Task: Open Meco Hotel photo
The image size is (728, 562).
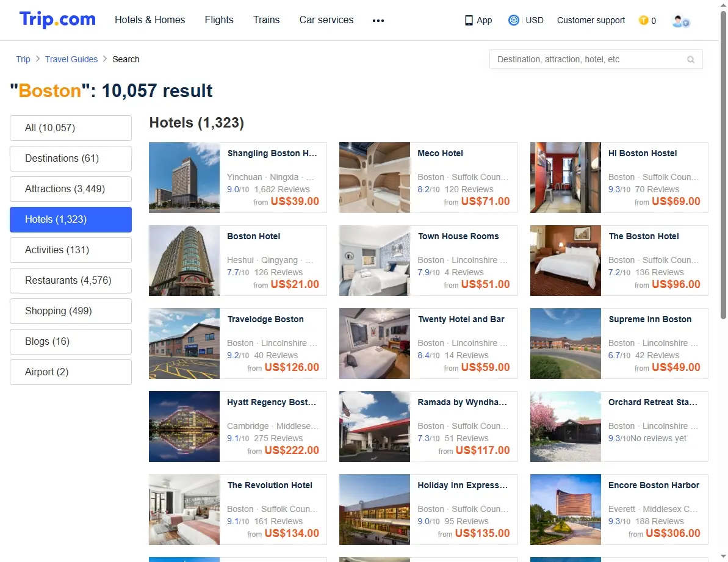Action: pyautogui.click(x=375, y=178)
